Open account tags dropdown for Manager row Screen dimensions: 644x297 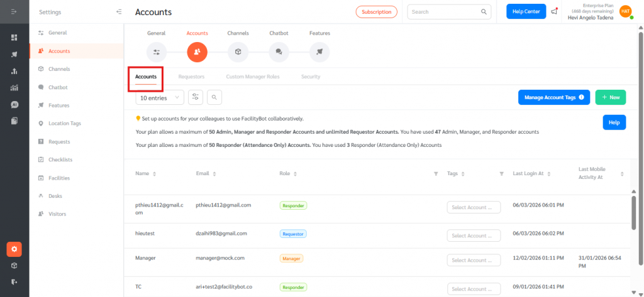pos(474,260)
